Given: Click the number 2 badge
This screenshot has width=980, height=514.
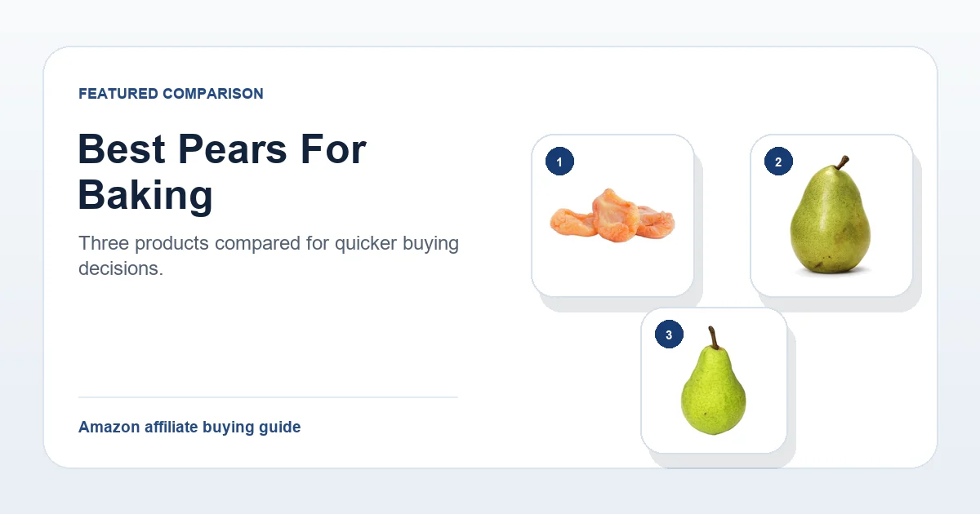Looking at the screenshot, I should point(778,162).
